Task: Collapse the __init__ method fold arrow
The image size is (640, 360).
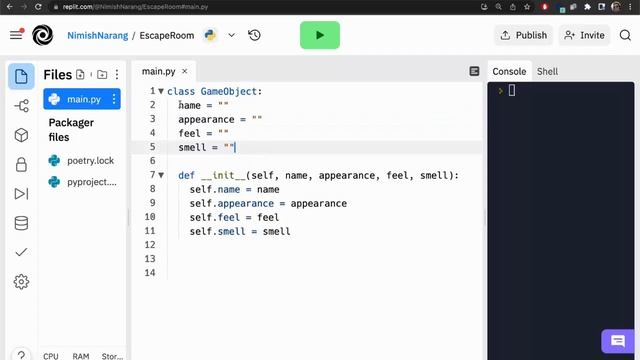Action: pyautogui.click(x=161, y=175)
